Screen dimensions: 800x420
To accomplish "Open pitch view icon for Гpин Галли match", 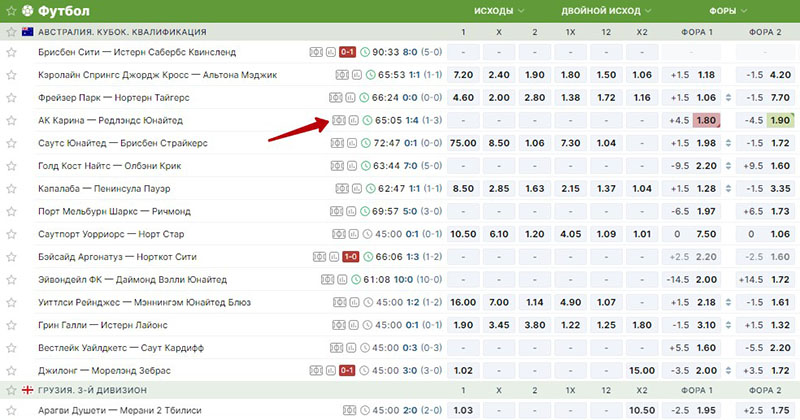I will [x=339, y=326].
